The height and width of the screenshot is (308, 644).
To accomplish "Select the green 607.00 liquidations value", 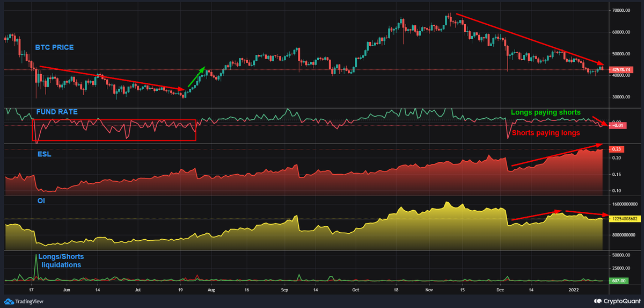I will pos(619,281).
